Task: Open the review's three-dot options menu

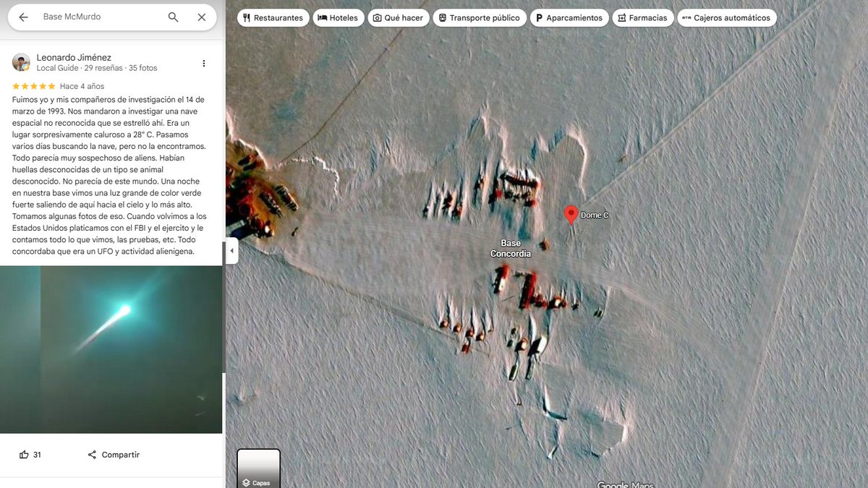Action: (204, 63)
